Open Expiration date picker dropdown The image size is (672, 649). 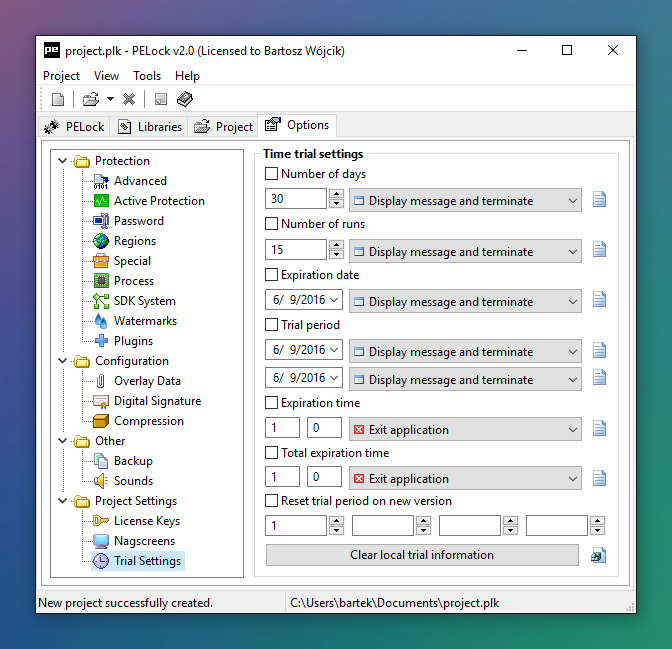pos(334,300)
